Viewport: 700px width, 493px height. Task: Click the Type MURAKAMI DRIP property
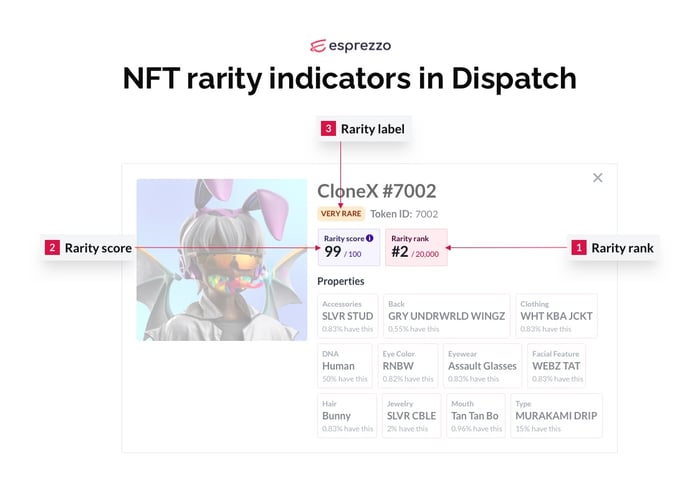point(556,416)
